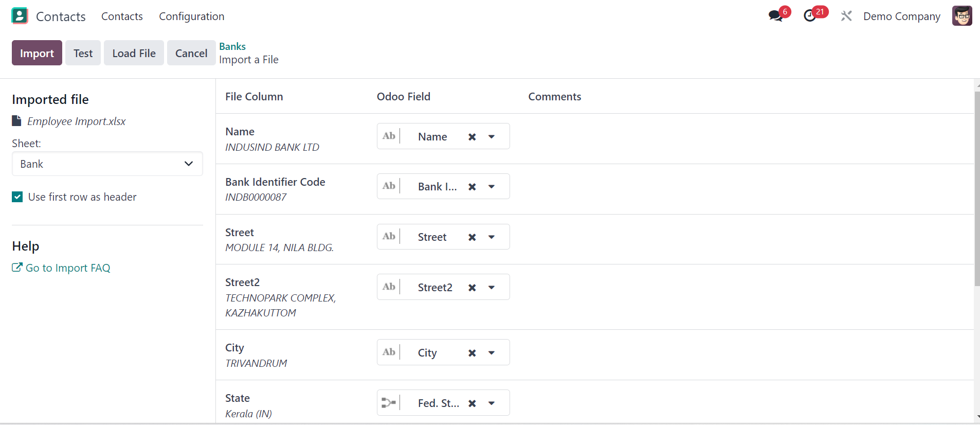Screen dimensions: 980x425
Task: Clear the Name field mapping
Action: pyautogui.click(x=472, y=137)
